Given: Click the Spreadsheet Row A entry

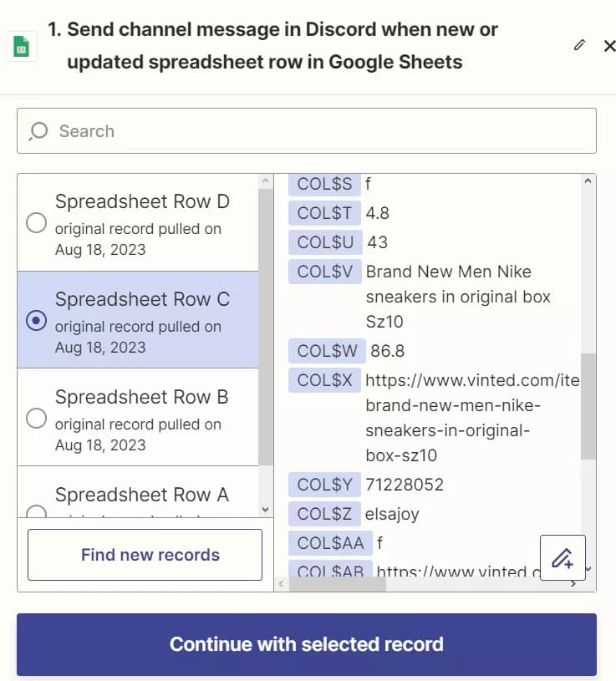Looking at the screenshot, I should click(141, 496).
